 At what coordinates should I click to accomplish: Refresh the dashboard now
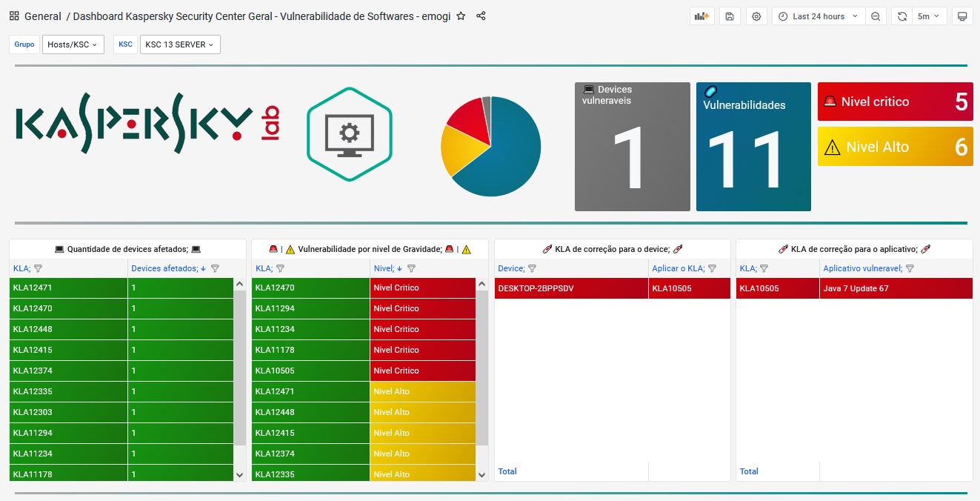[x=902, y=16]
